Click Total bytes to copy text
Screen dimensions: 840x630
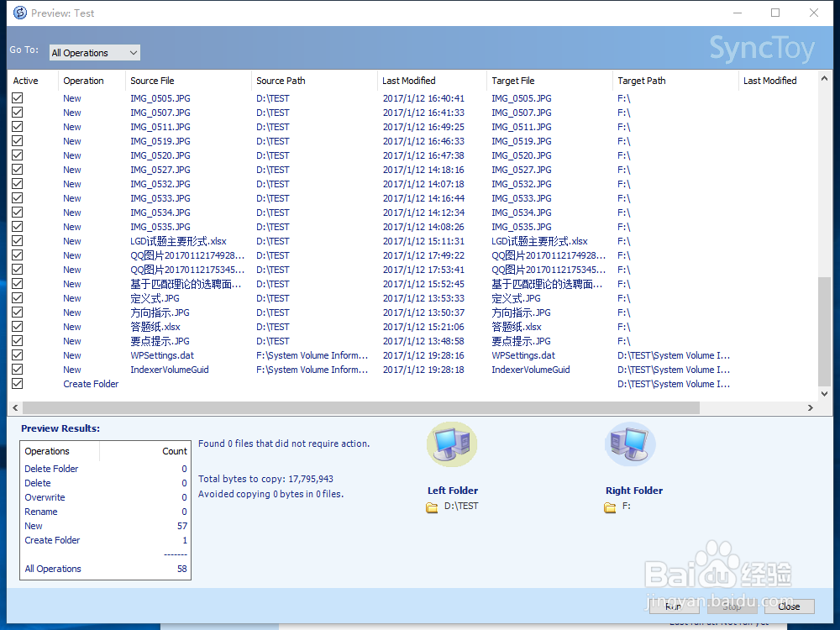tap(265, 479)
